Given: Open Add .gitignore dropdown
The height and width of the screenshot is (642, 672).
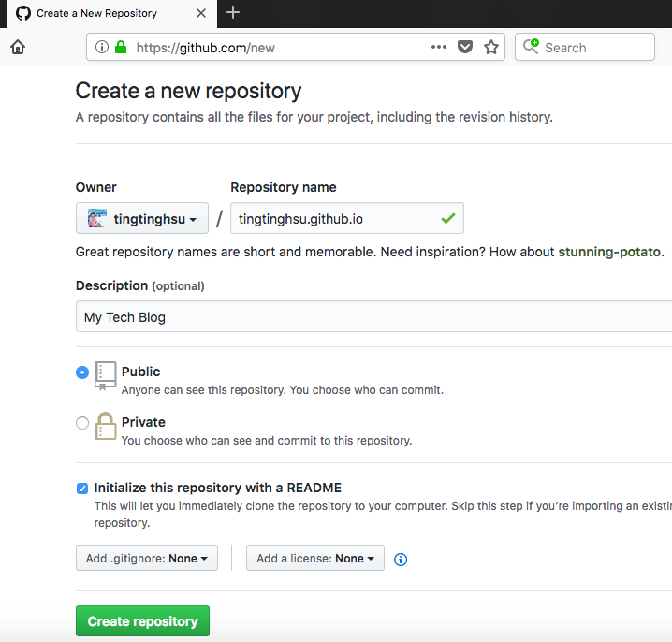Looking at the screenshot, I should point(147,558).
